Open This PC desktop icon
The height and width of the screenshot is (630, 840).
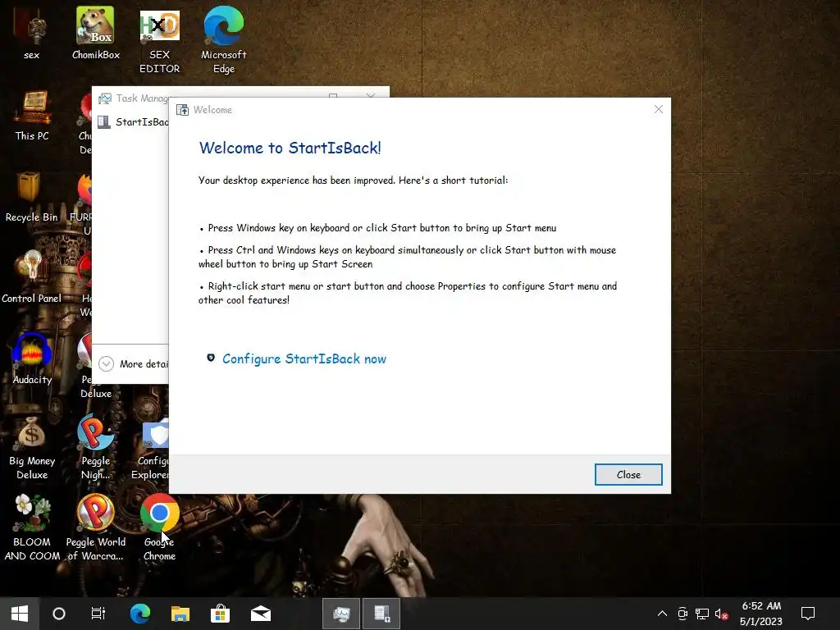32,115
